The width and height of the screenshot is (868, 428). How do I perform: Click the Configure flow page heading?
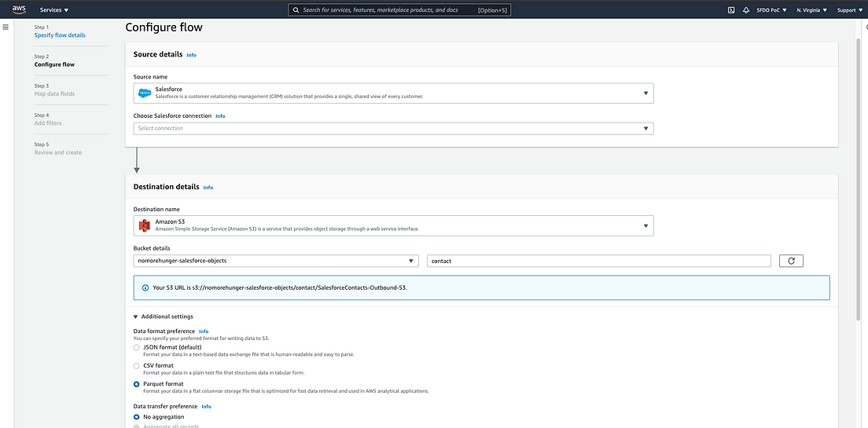(x=164, y=27)
